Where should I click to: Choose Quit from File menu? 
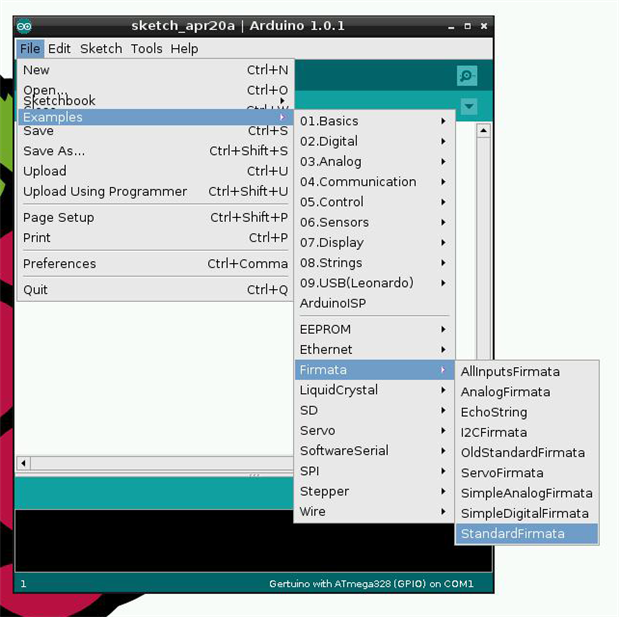(x=156, y=290)
